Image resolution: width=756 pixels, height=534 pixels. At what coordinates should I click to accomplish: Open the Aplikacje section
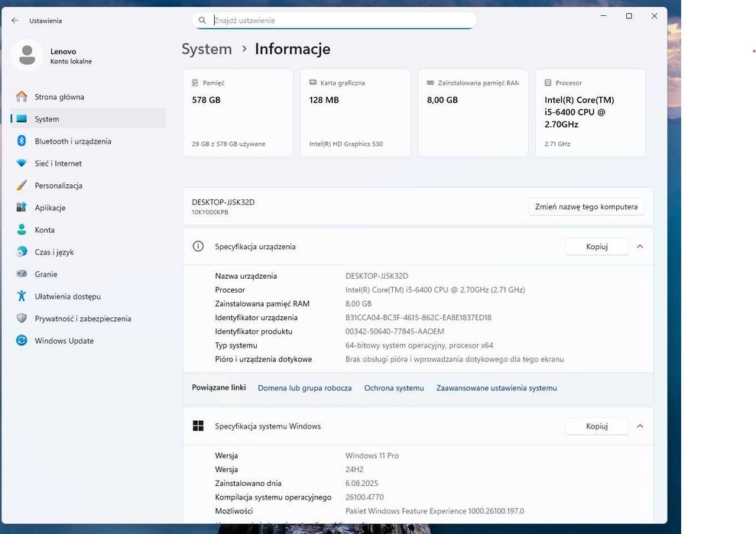[88, 208]
